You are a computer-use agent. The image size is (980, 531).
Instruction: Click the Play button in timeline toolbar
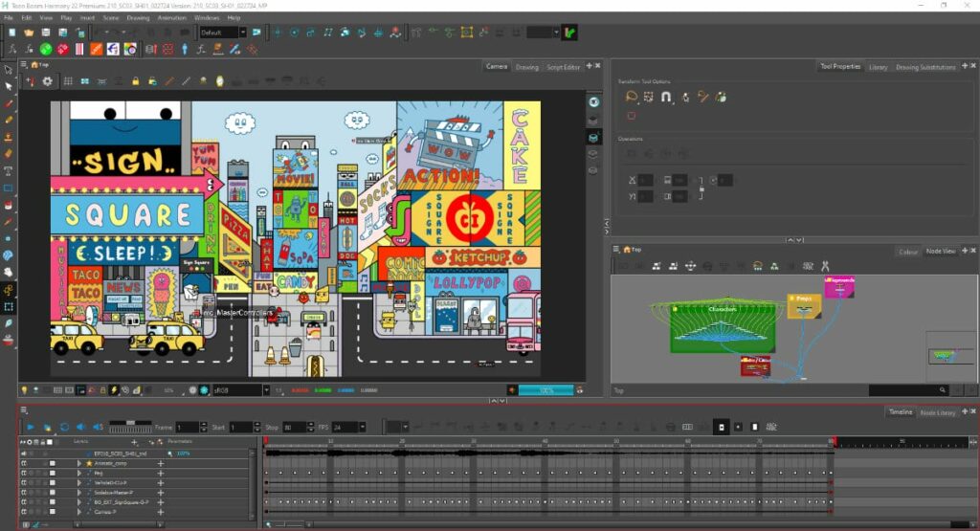30,428
